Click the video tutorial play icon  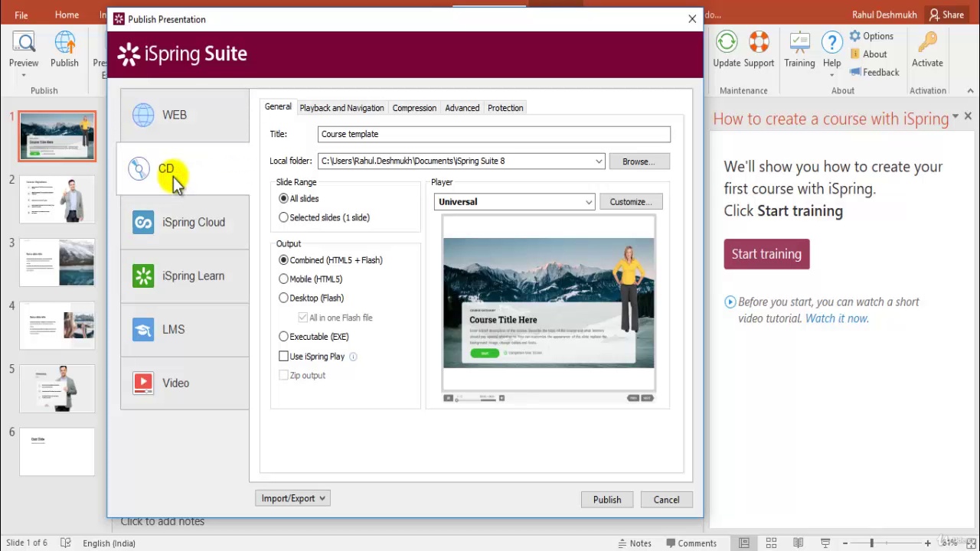730,302
